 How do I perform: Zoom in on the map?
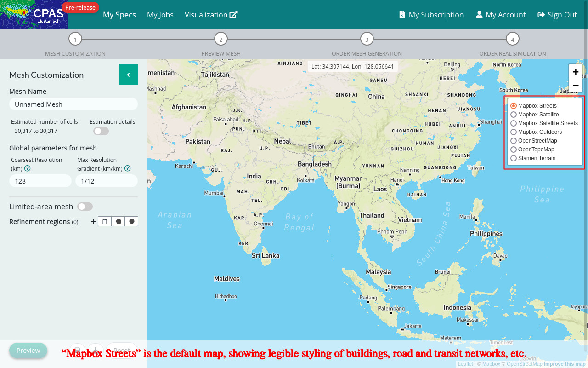tap(576, 72)
